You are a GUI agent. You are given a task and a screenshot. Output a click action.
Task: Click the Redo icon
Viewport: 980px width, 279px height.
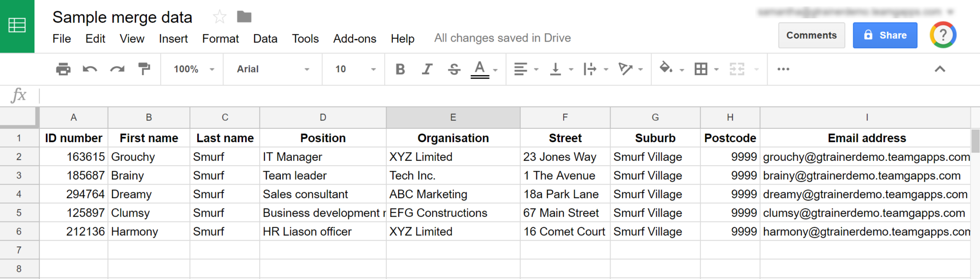tap(116, 69)
